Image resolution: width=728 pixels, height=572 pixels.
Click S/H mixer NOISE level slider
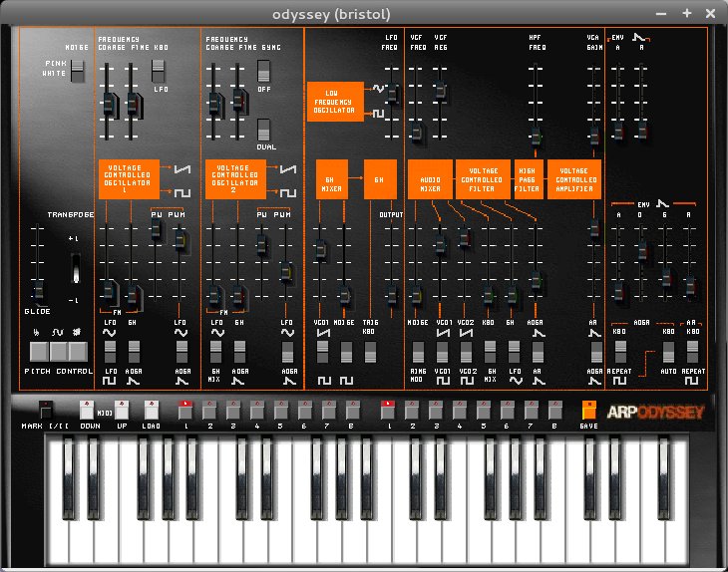344,294
